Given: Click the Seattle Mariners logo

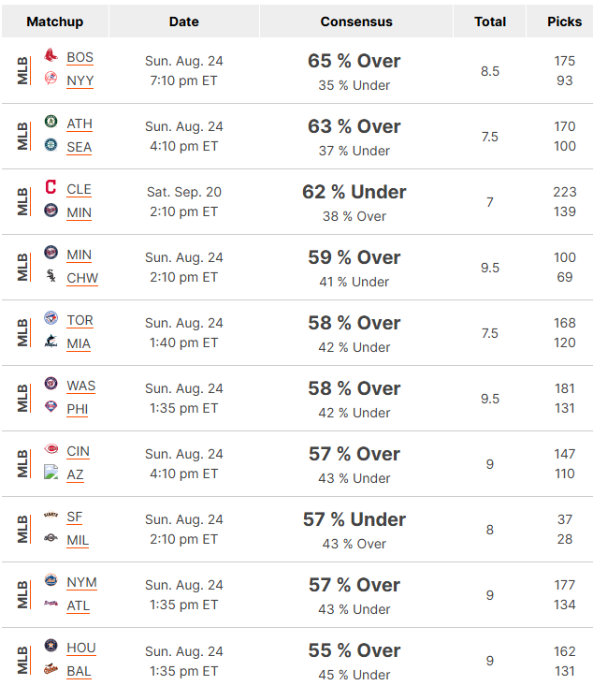Looking at the screenshot, I should point(51,144).
